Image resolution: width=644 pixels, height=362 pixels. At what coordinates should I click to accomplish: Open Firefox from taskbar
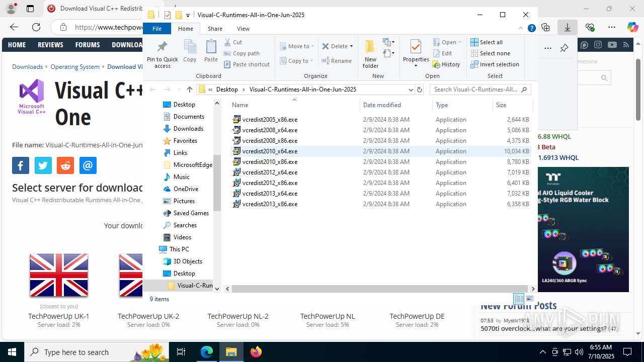tap(256, 352)
